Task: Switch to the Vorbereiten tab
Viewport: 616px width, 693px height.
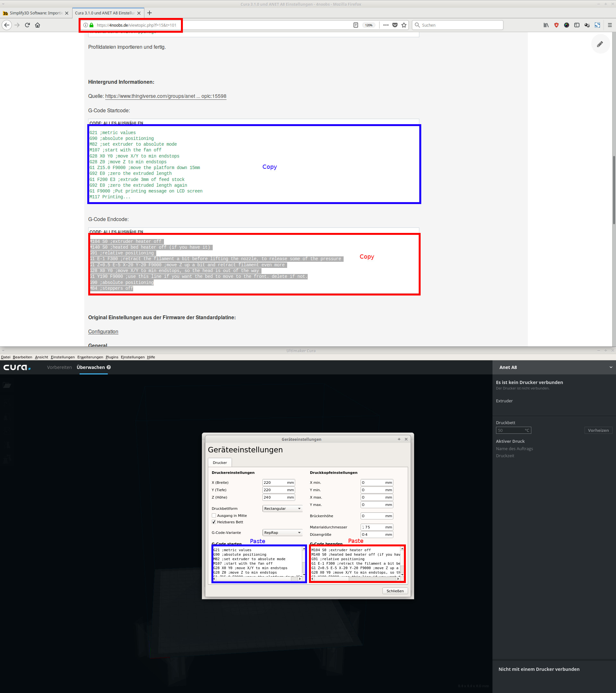Action: (x=59, y=367)
